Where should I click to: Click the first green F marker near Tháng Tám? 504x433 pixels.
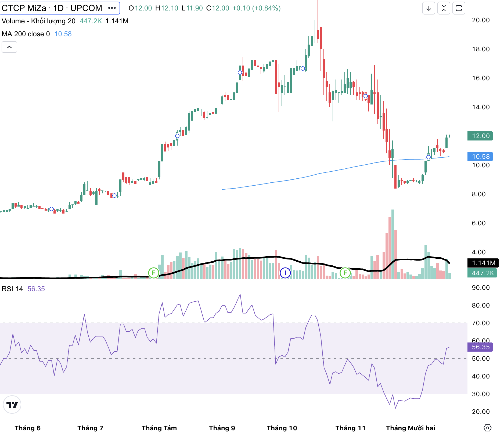[x=154, y=273]
